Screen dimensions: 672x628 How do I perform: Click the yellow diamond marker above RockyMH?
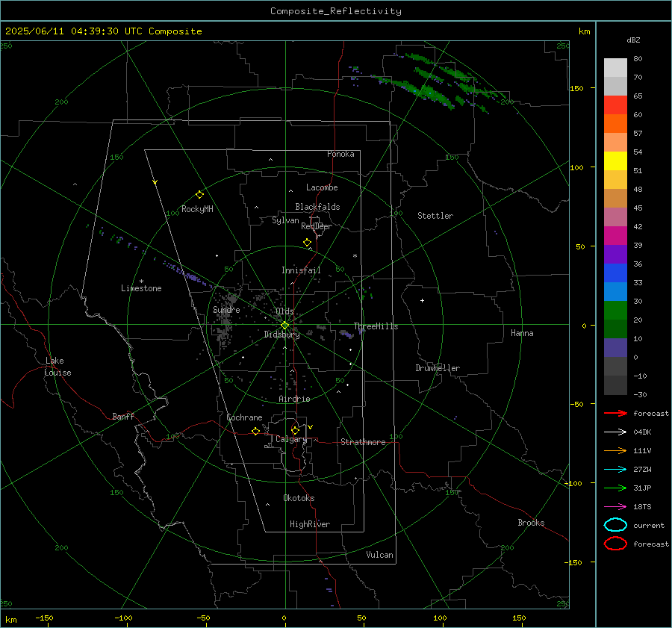click(199, 195)
